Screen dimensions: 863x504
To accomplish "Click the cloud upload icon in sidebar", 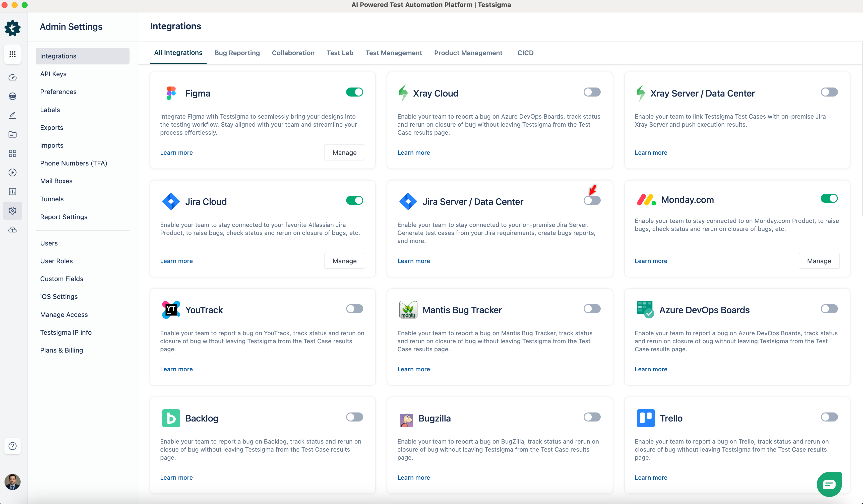I will (x=12, y=230).
